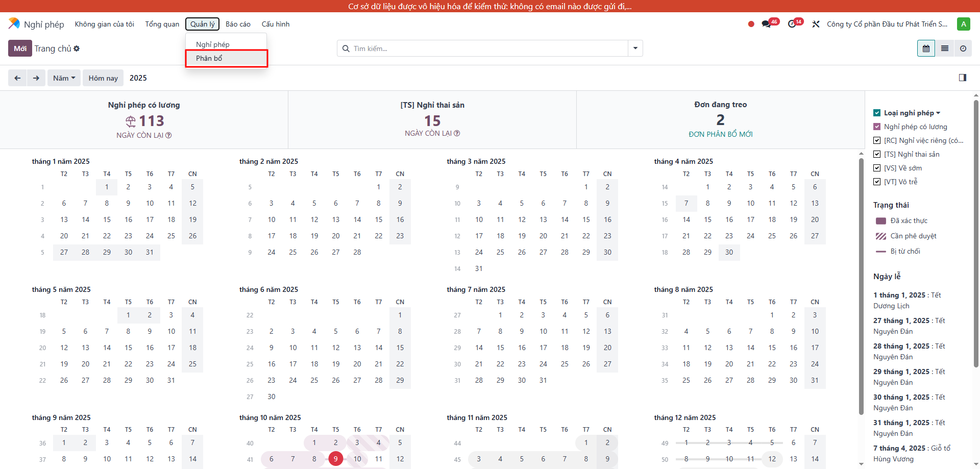Click the search magnifier icon
This screenshot has width=980, height=469.
[x=346, y=48]
